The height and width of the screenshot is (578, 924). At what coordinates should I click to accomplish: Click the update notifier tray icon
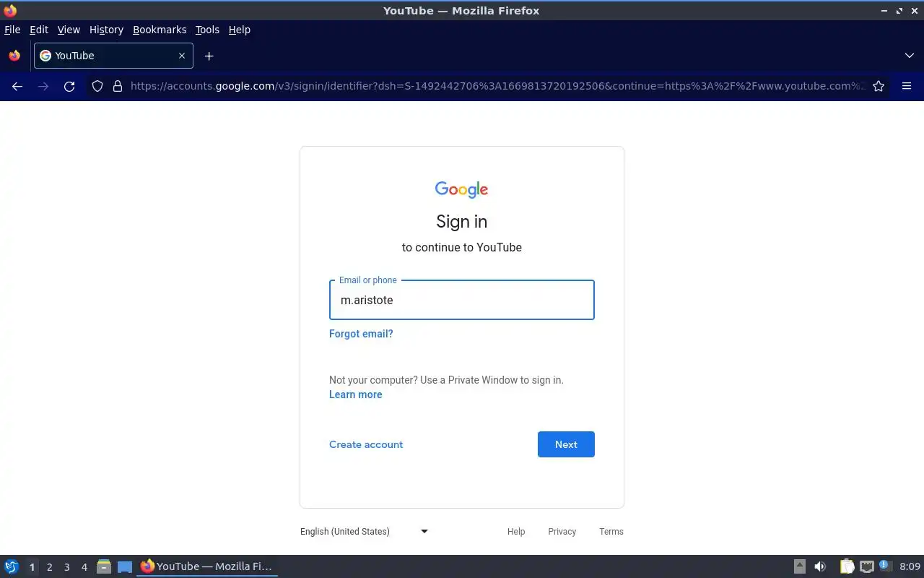pos(886,566)
